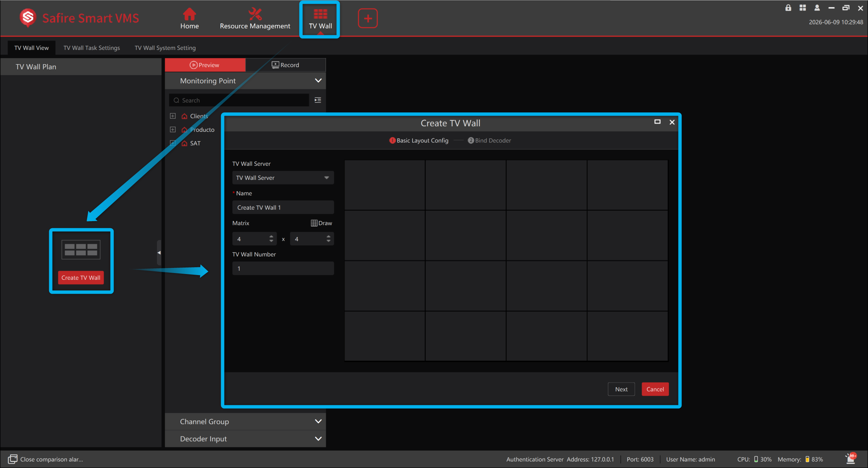
Task: Select the Preview tab
Action: (x=205, y=65)
